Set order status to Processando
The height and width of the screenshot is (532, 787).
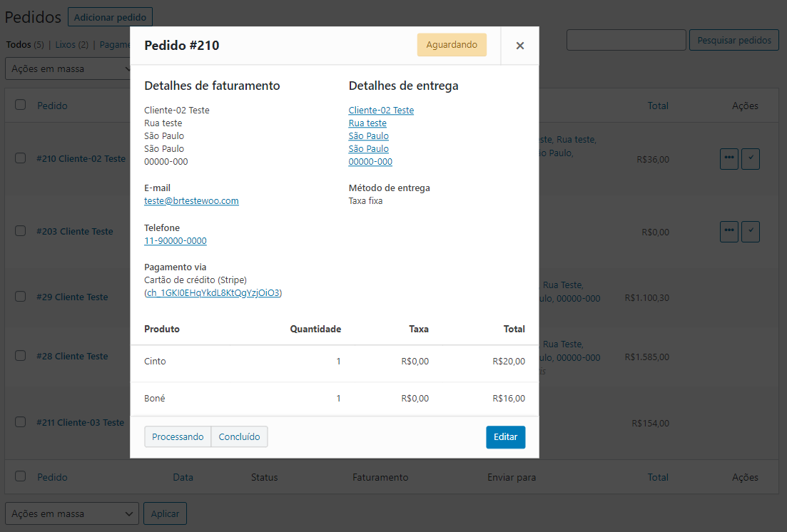tap(178, 436)
